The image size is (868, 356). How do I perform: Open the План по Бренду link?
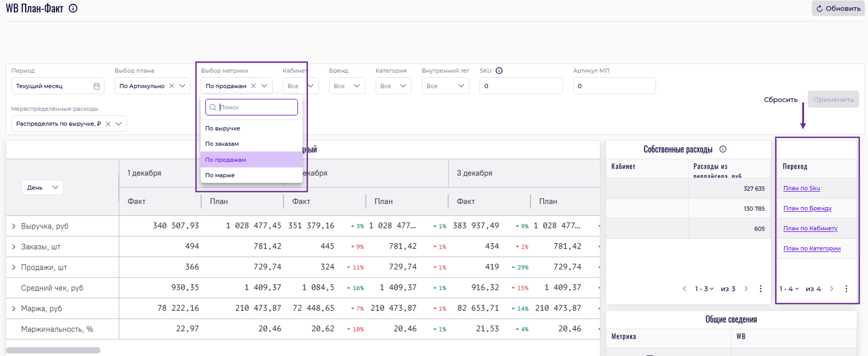(807, 208)
